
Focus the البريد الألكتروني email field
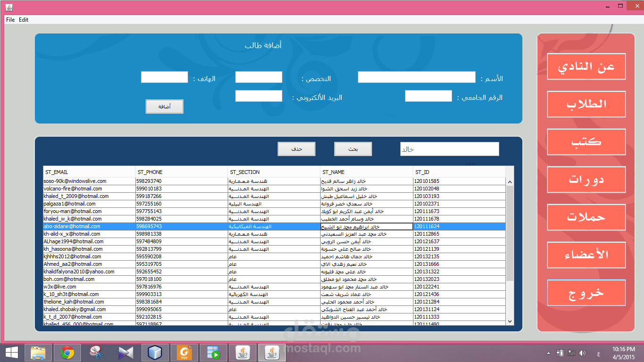(x=259, y=96)
